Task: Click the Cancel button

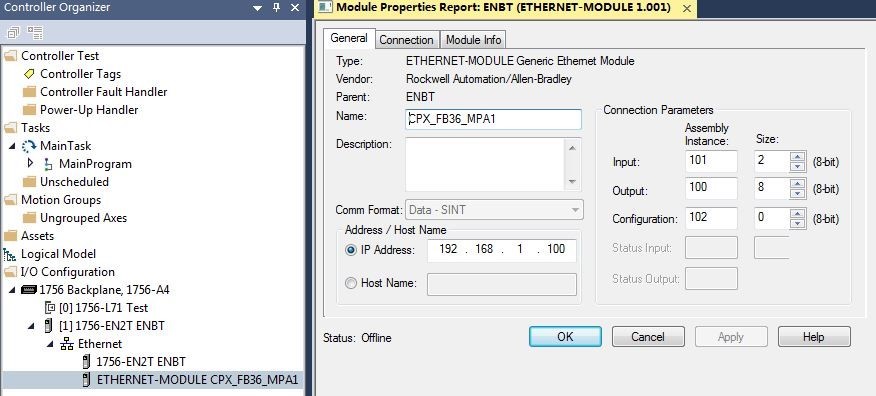Action: 648,337
